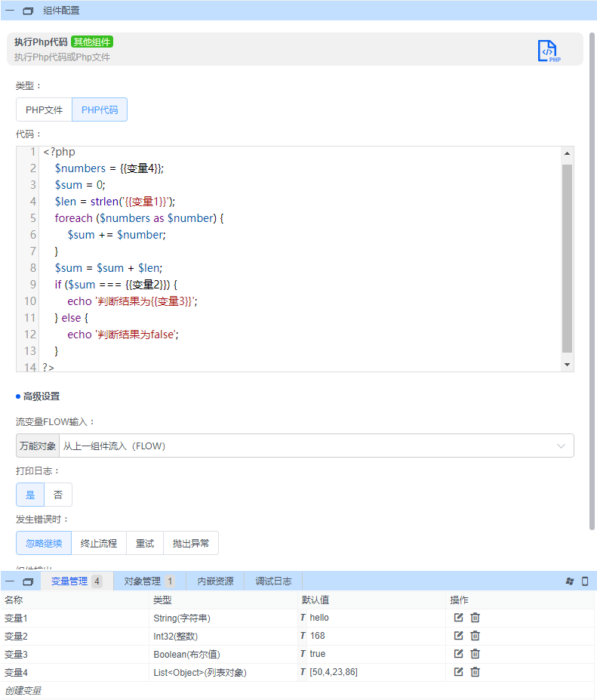597x700 pixels.
Task: Click the PHP file icon in header
Action: 548,51
